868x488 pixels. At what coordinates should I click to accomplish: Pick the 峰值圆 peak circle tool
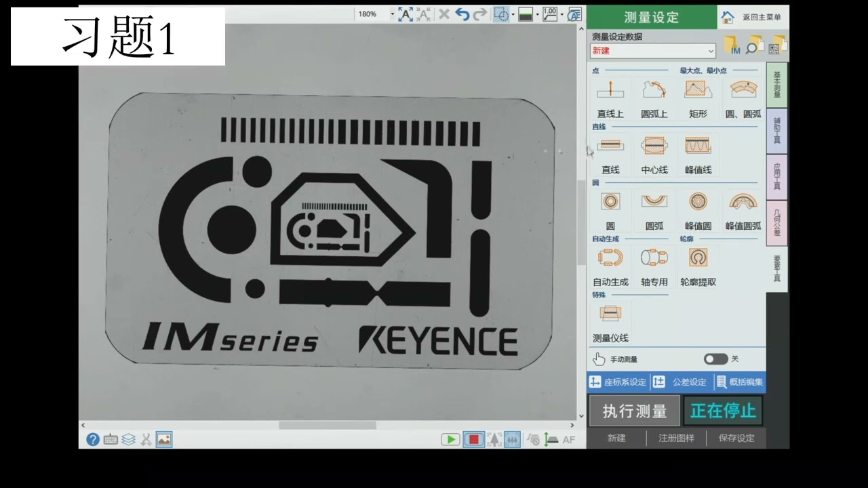[x=698, y=210]
